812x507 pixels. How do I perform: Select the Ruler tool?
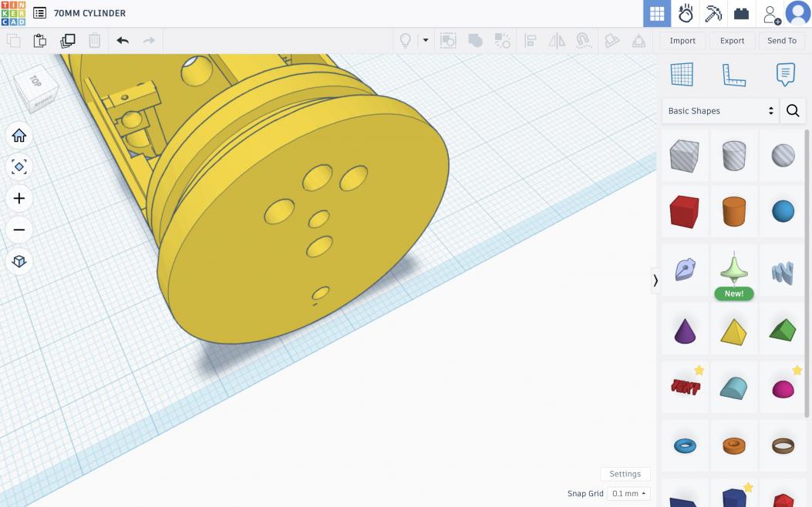(x=733, y=74)
